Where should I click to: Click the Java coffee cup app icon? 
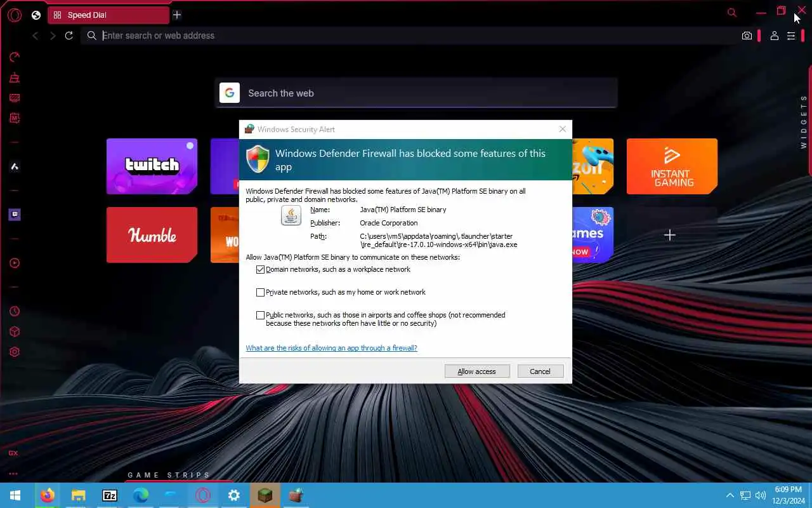[291, 215]
